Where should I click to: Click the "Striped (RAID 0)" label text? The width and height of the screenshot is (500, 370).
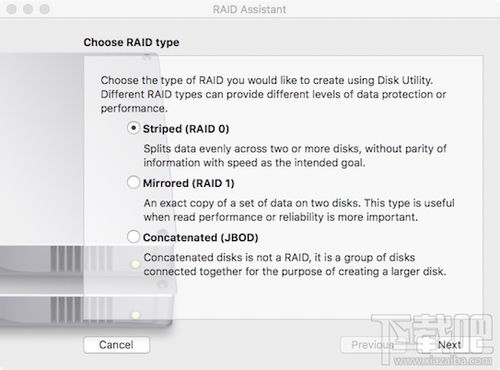[186, 129]
